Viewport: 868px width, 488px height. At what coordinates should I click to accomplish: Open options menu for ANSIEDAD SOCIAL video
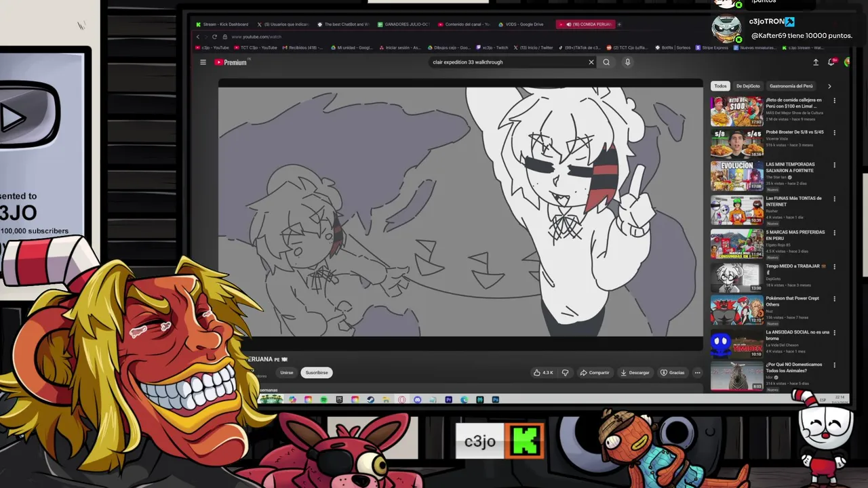834,333
